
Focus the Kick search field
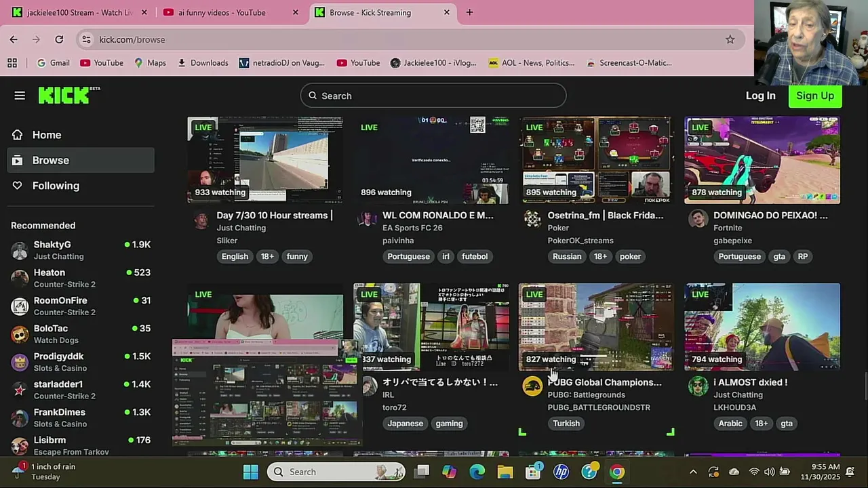433,96
